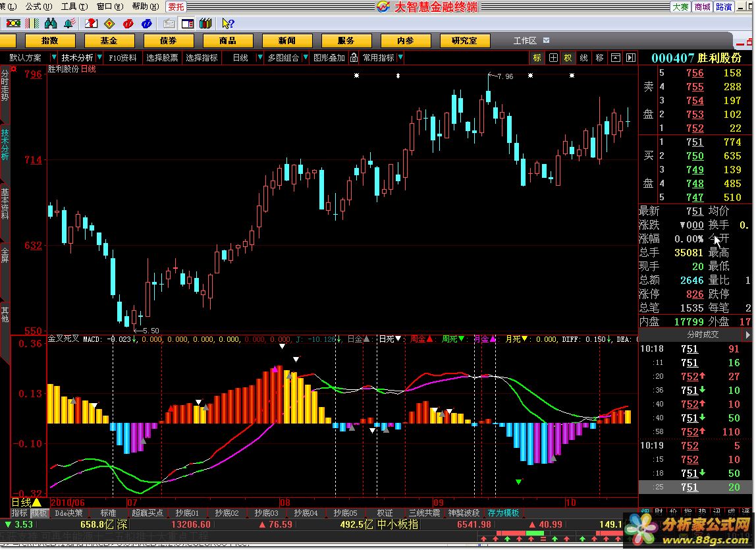Open the 基金 section
This screenshot has width=756, height=550.
click(109, 41)
